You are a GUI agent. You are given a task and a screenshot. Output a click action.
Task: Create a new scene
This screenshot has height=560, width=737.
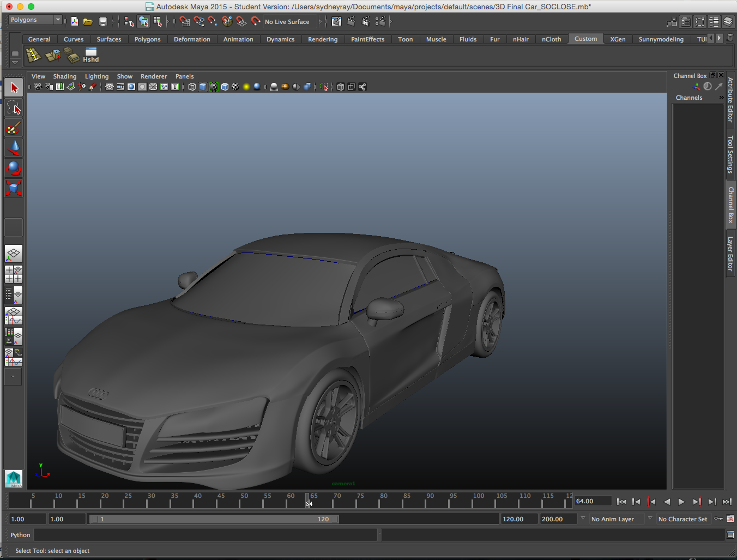[75, 21]
